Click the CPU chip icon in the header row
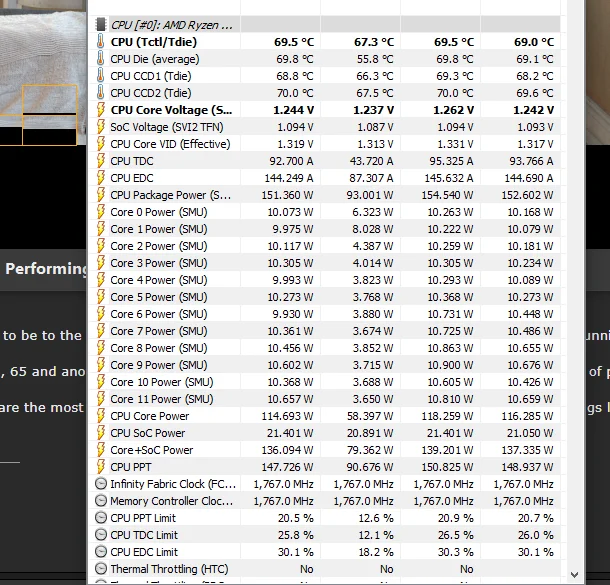Image resolution: width=610 pixels, height=585 pixels. [101, 25]
